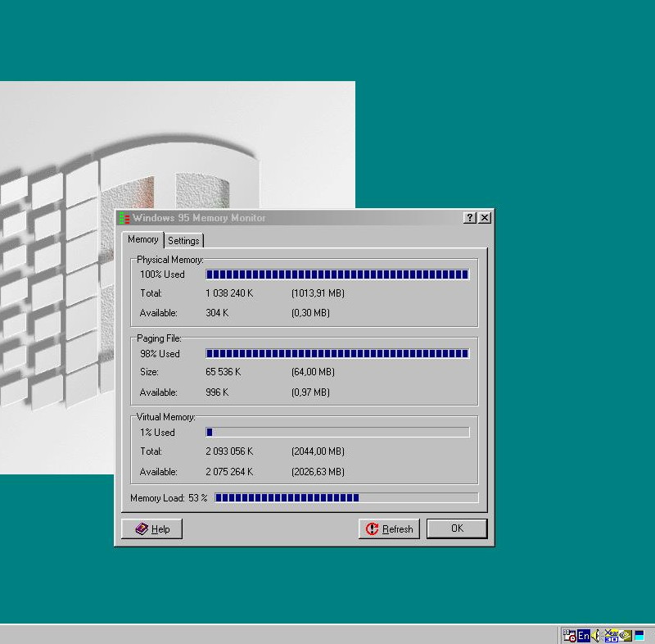This screenshot has height=644, width=655.
Task: Click the Physical Memory total value 1 038 240 K
Action: [x=229, y=293]
